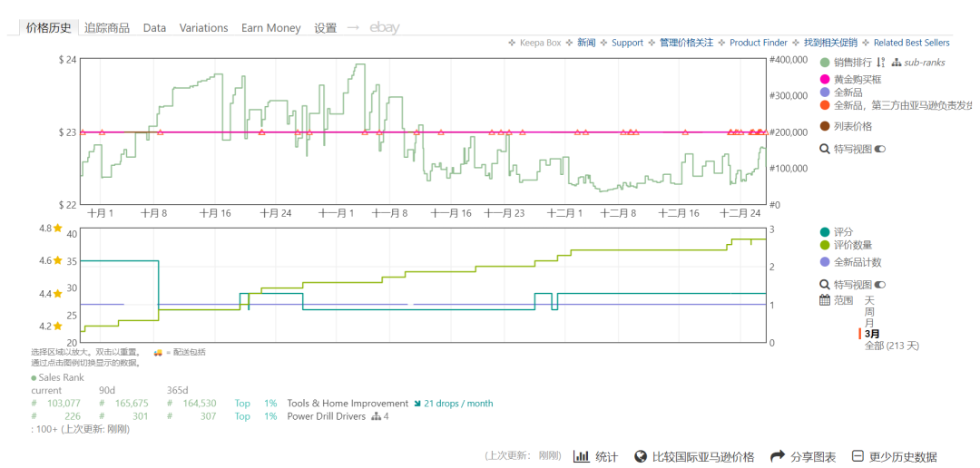Click the Power Drill Drivers sub-rank tree icon
Image resolution: width=980 pixels, height=468 pixels.
pyautogui.click(x=376, y=416)
